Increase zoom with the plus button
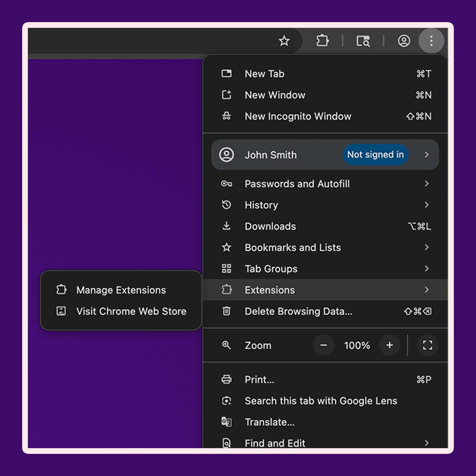This screenshot has width=476, height=476. 390,345
